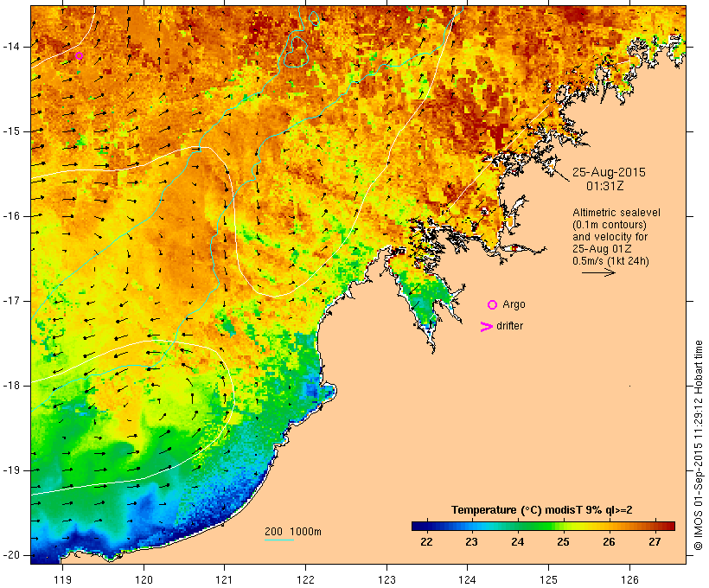The image size is (709, 588).
Task: Click the latitude axis label '-16'
Action: tap(11, 216)
